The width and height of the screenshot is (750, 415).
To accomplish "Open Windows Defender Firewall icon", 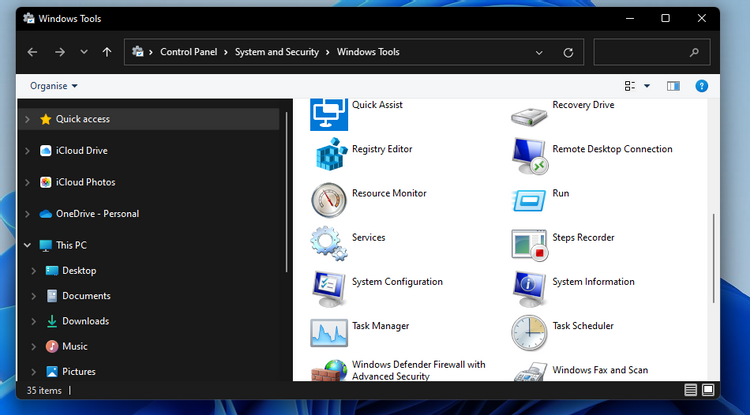I will tap(329, 371).
